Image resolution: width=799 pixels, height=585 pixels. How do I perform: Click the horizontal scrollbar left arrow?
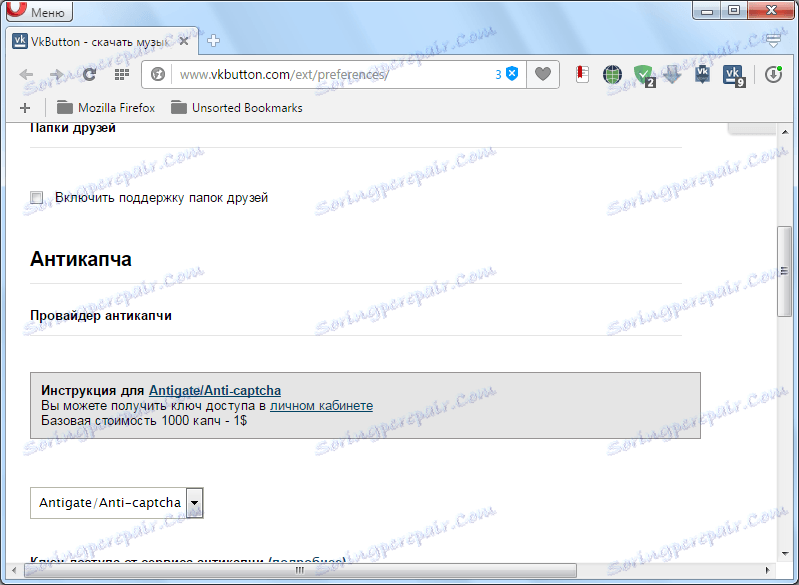14,570
